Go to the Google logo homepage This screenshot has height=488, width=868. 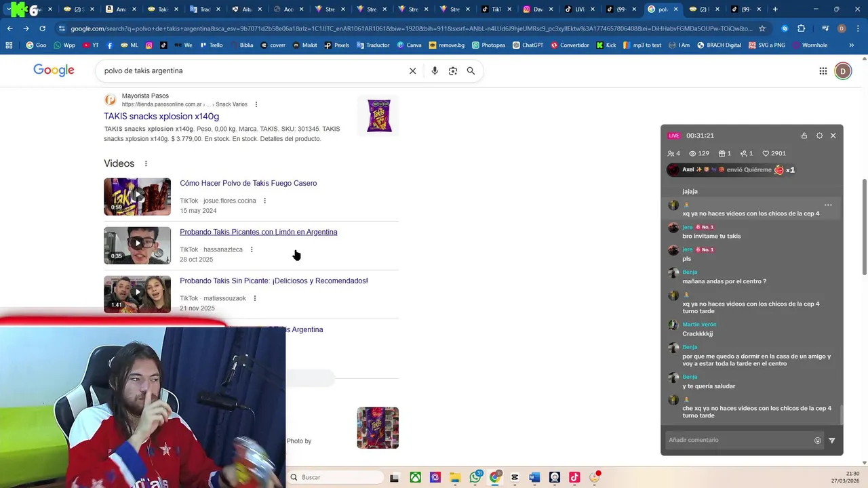pos(54,70)
